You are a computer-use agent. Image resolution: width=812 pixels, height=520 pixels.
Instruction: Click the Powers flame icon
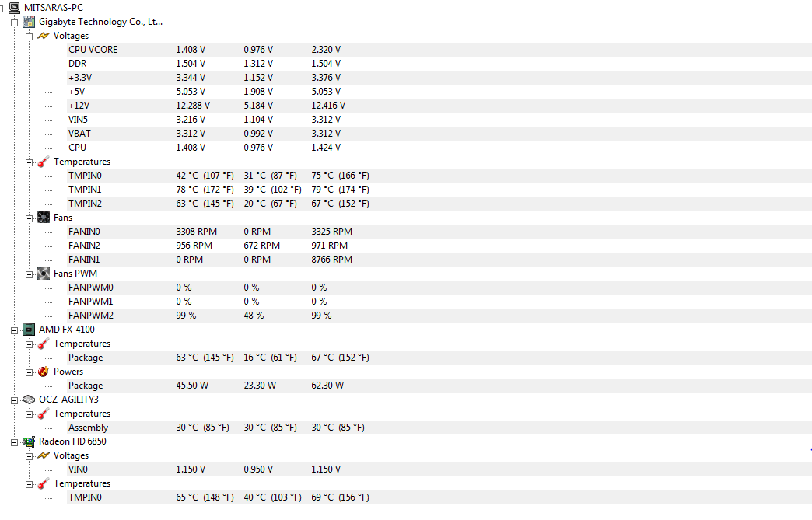(x=44, y=372)
